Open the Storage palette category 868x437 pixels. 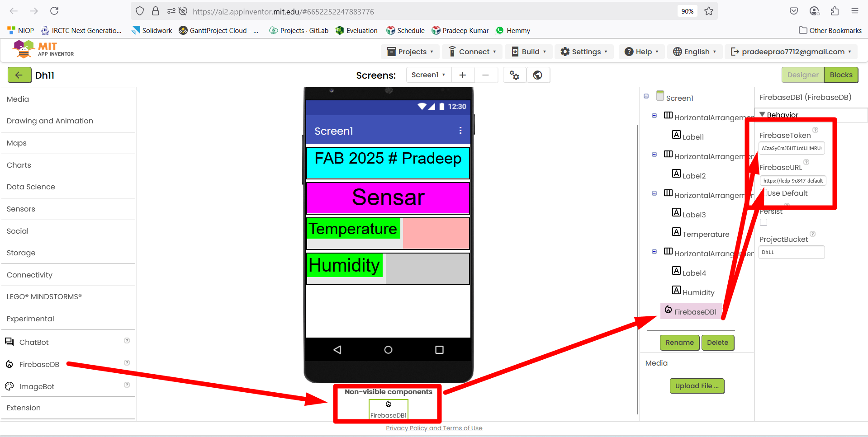coord(68,253)
